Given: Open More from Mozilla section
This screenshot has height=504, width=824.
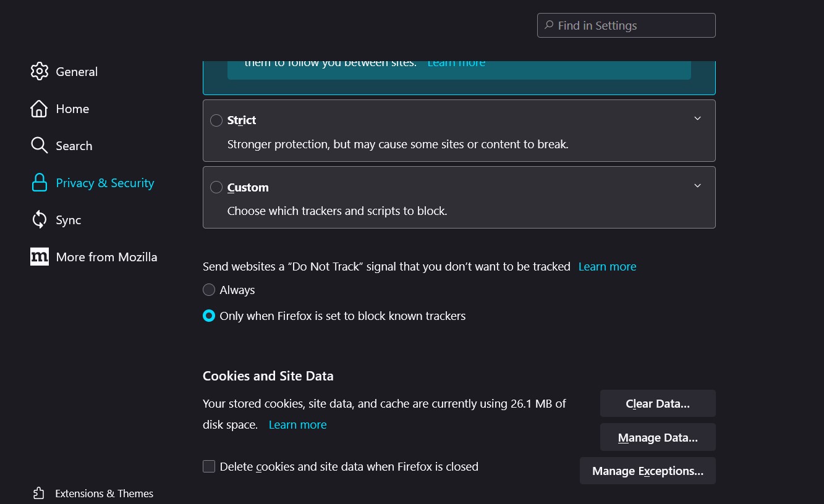Looking at the screenshot, I should (x=106, y=257).
